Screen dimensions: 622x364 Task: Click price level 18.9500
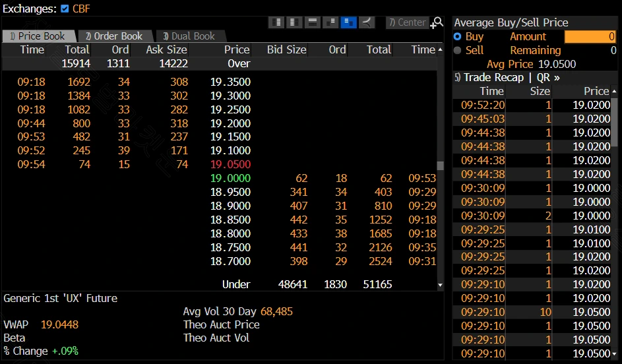[230, 192]
